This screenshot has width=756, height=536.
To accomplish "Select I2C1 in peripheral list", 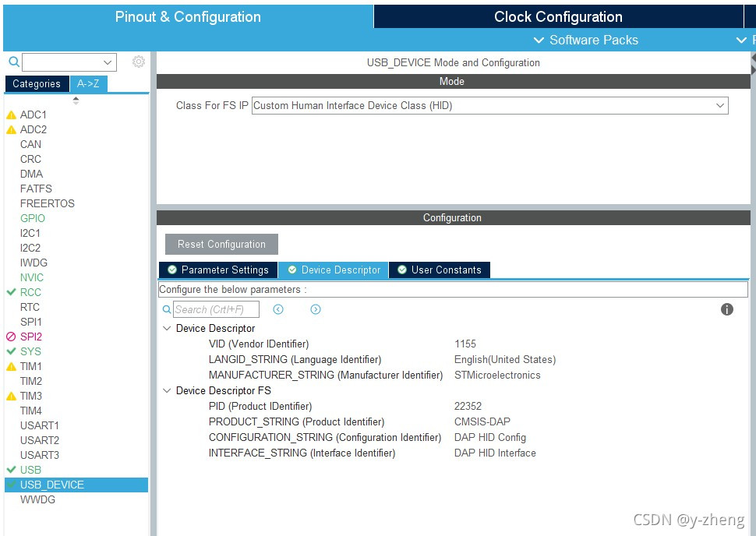I will 30,233.
